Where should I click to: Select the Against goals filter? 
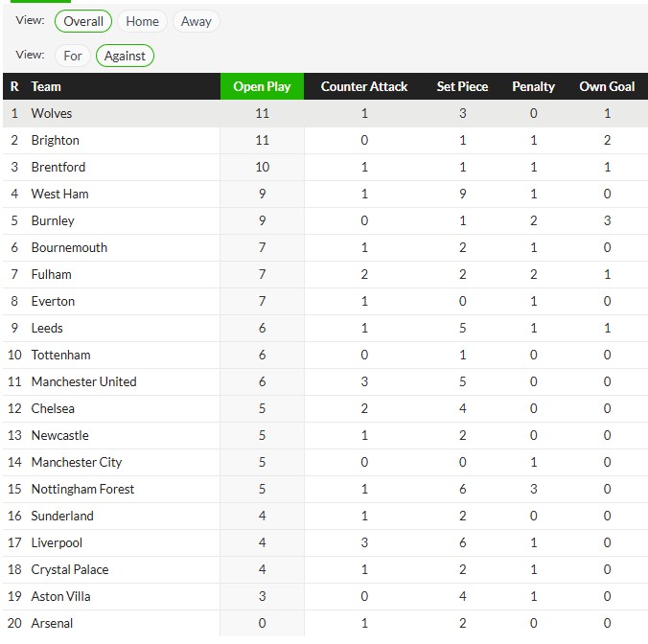[125, 56]
